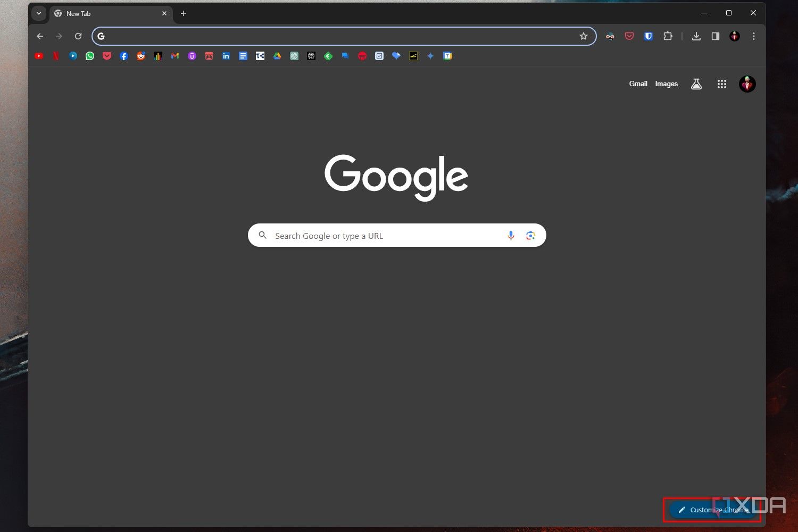Focus the address bar
This screenshot has height=532, width=798.
pyautogui.click(x=344, y=36)
